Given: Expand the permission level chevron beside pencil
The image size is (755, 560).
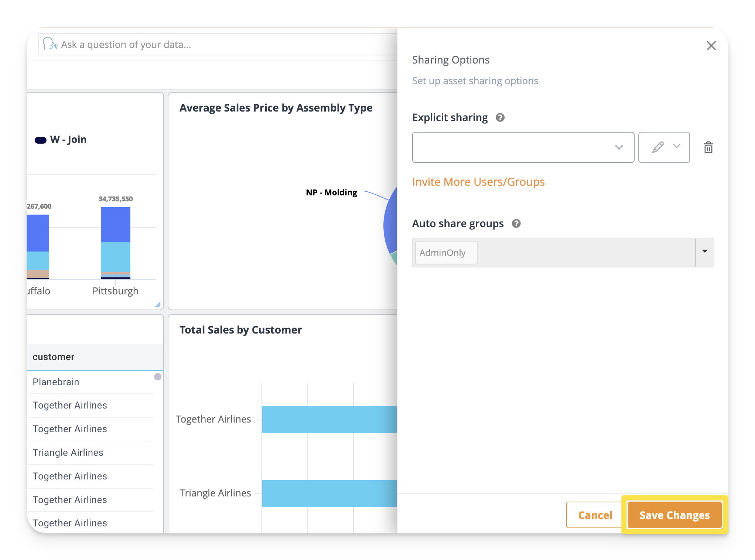Looking at the screenshot, I should [x=677, y=146].
